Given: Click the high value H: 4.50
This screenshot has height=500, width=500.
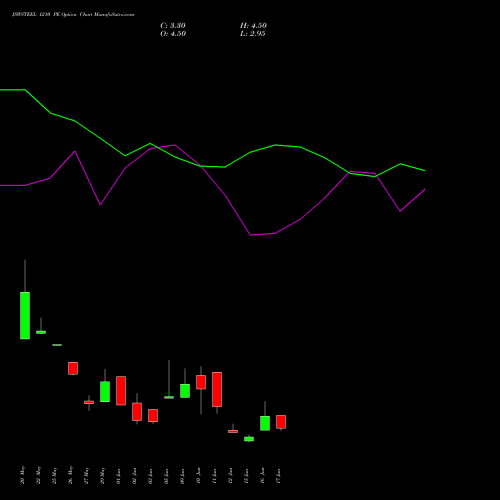Looking at the screenshot, I should click(x=253, y=26).
